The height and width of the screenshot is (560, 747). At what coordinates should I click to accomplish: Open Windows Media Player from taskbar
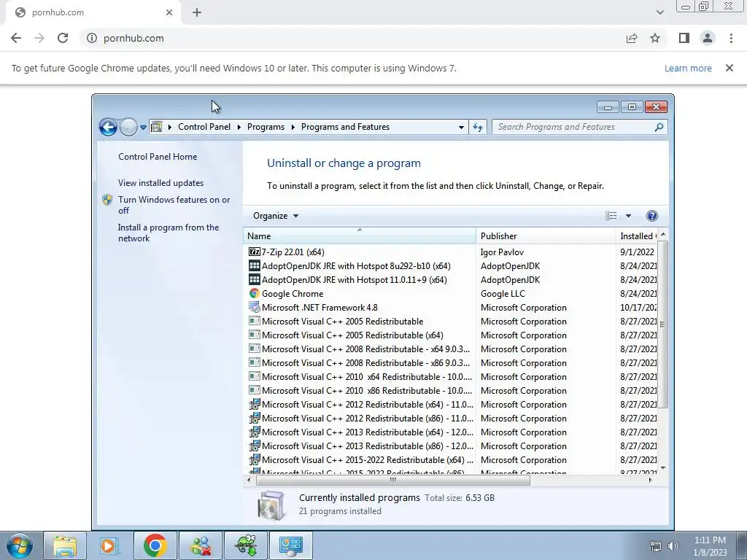(108, 545)
